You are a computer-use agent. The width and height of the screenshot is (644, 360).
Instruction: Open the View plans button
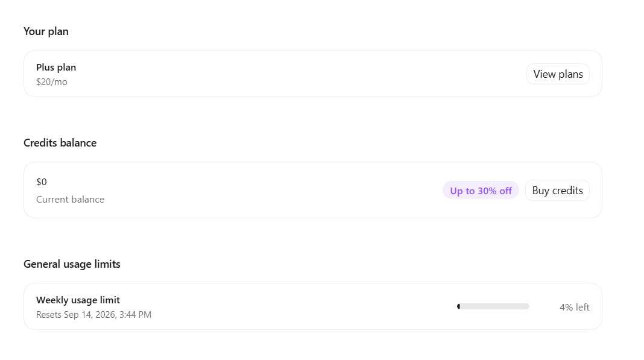tap(558, 74)
